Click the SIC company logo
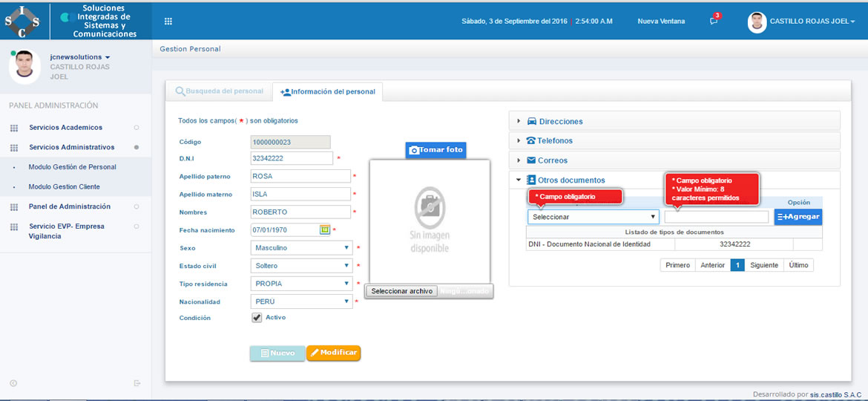868x401 pixels. [x=22, y=21]
